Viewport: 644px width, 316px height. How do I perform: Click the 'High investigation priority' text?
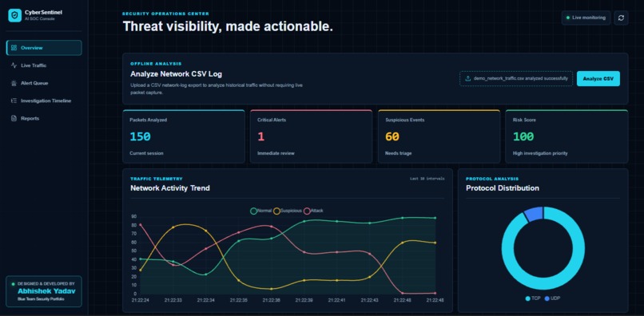[x=540, y=153]
